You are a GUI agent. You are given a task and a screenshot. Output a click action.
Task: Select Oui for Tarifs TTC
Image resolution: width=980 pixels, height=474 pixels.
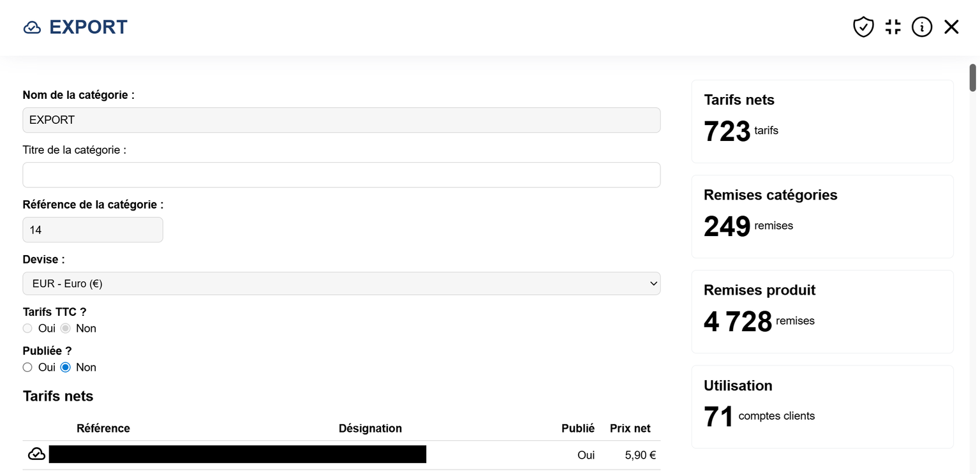coord(27,329)
